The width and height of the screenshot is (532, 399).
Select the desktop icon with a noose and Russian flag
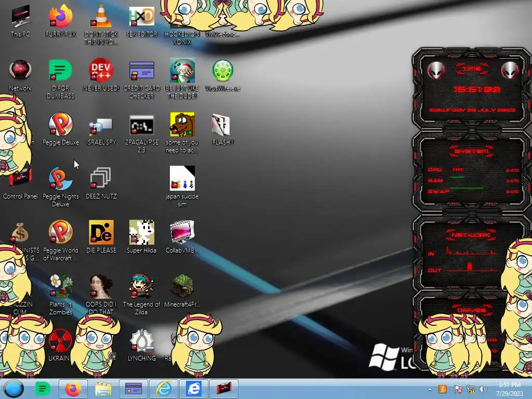pyautogui.click(x=141, y=344)
